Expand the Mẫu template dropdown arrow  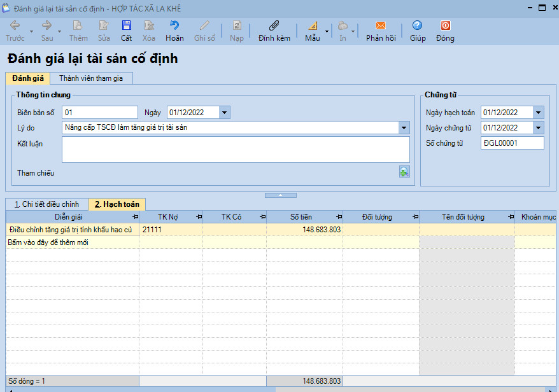327,31
